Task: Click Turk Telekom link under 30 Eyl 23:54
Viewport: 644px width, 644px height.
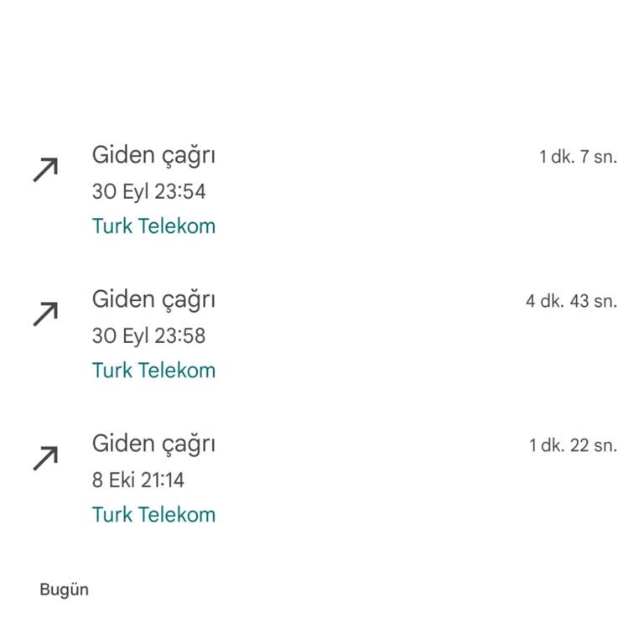Action: pos(153,226)
